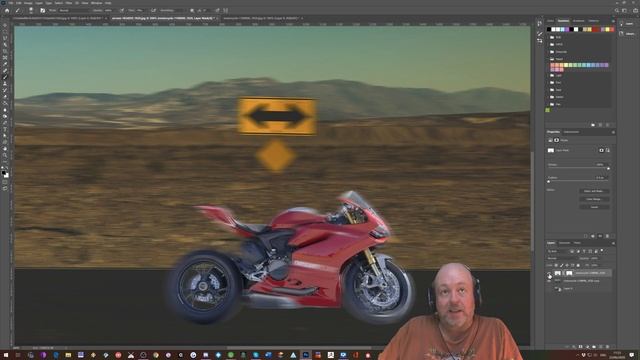Select the Brush tool in toolbar
Viewport: 640px width, 360px height.
[5, 77]
